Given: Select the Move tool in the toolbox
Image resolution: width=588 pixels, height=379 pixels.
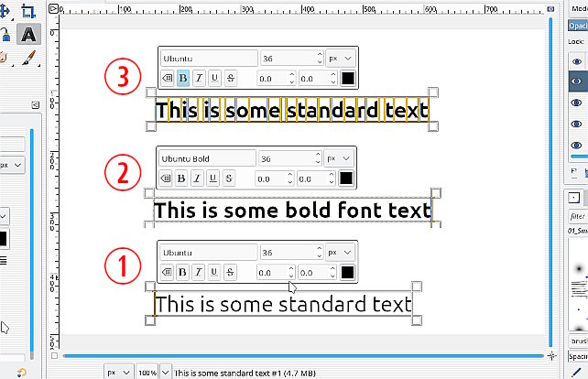Looking at the screenshot, I should 5,10.
